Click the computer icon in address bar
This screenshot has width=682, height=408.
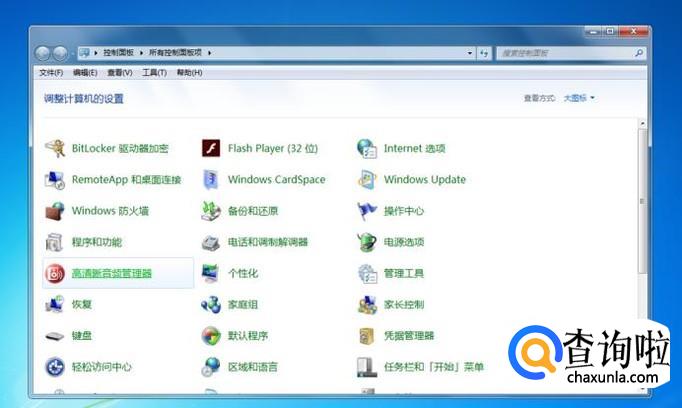(84, 53)
